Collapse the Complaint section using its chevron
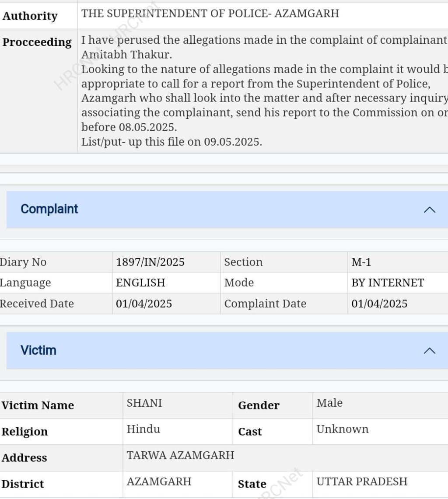 tap(429, 210)
